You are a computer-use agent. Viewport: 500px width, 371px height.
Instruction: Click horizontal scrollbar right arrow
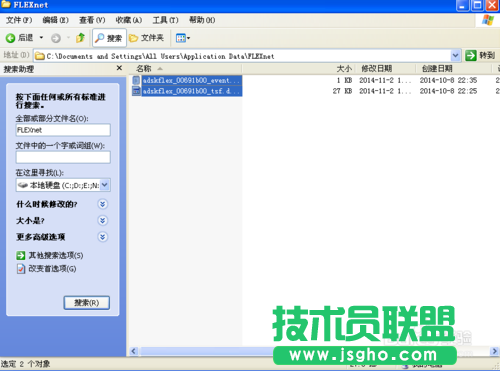[495, 351]
